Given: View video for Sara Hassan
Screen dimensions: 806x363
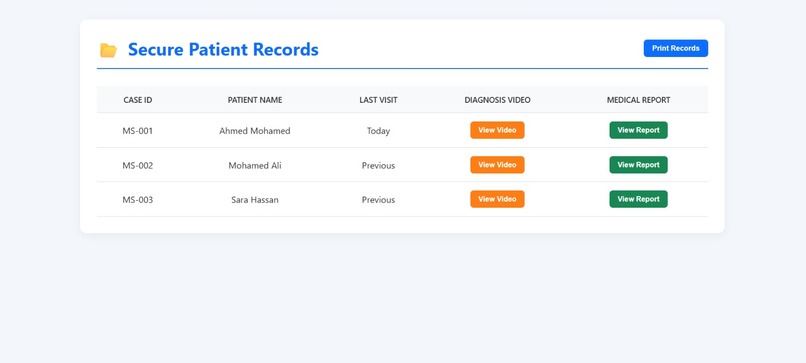Looking at the screenshot, I should coord(497,199).
